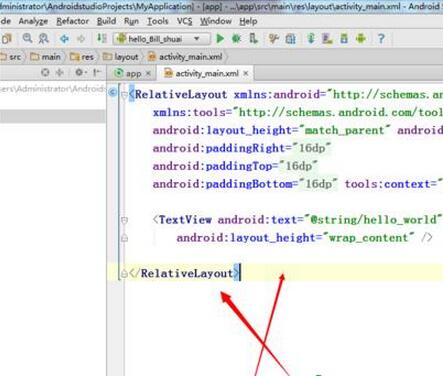443x376 pixels.
Task: Click the Administrator\Android path row in project panel
Action: click(x=53, y=89)
